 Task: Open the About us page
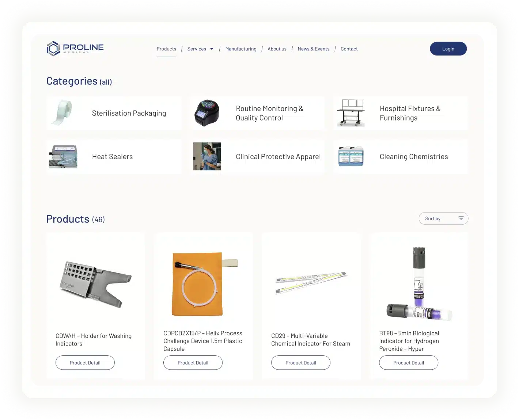coord(277,49)
